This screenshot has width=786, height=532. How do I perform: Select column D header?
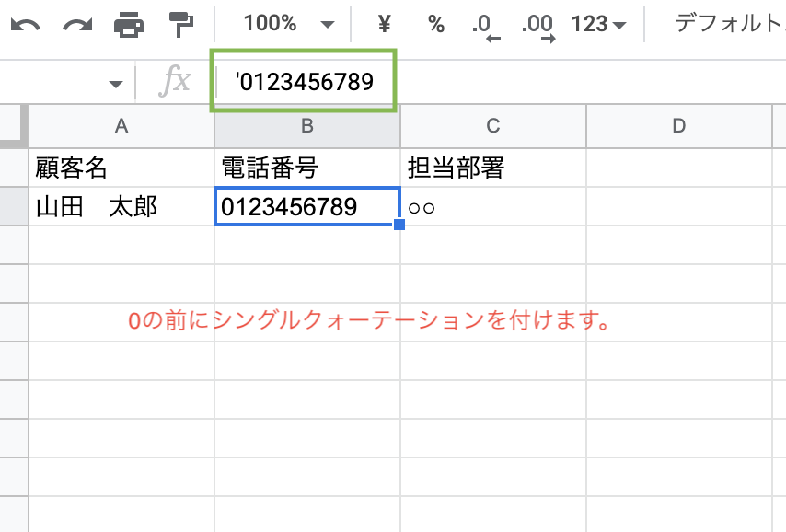(x=679, y=126)
